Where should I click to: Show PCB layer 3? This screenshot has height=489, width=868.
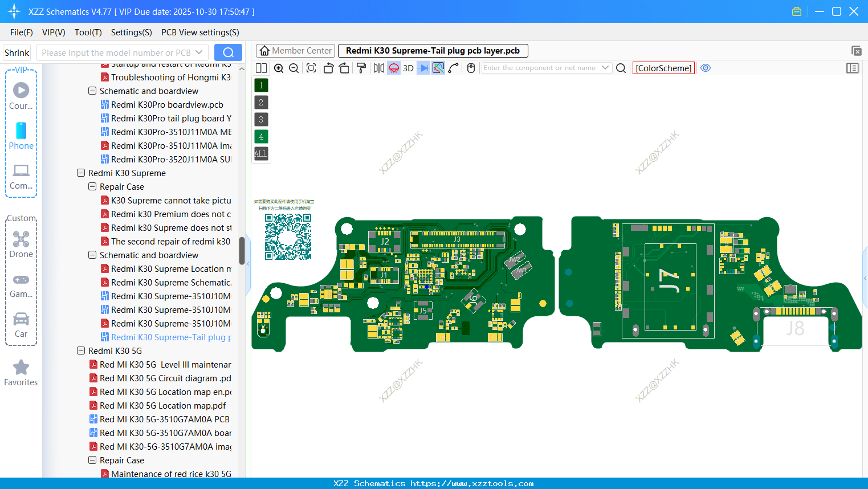tap(261, 120)
